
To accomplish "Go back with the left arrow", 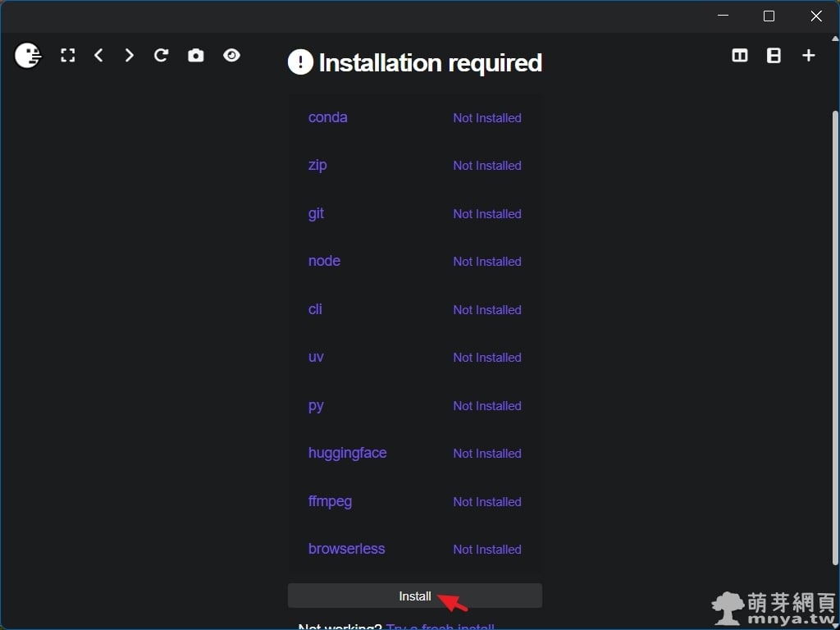I will click(98, 56).
